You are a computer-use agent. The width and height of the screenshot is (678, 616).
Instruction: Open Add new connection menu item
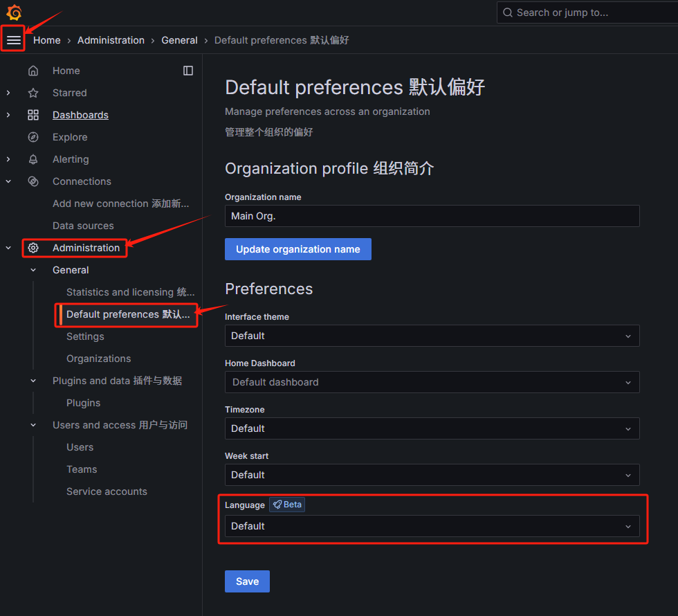tap(120, 203)
